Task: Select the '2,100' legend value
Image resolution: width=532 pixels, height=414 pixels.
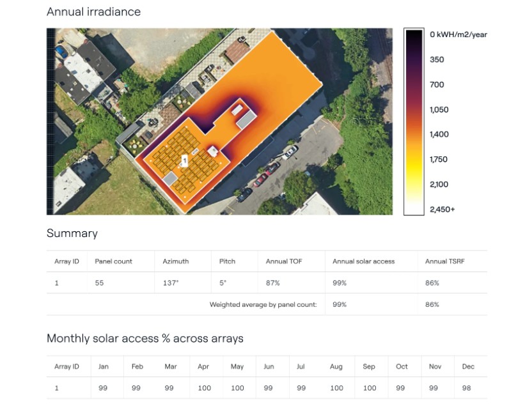Action: (x=439, y=185)
